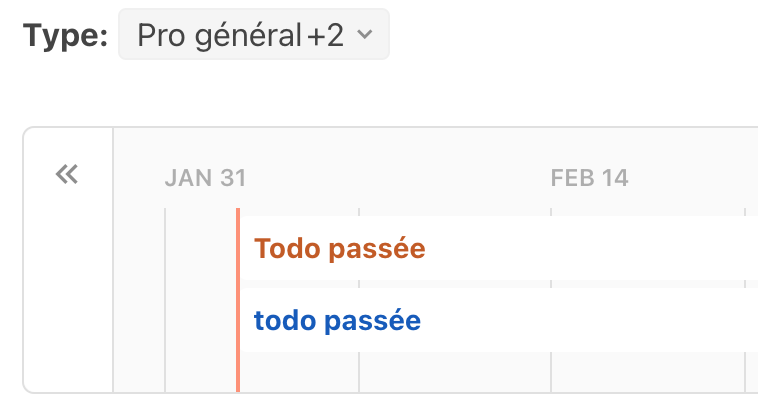Open the orange "Todo passée" entry

pyautogui.click(x=340, y=248)
